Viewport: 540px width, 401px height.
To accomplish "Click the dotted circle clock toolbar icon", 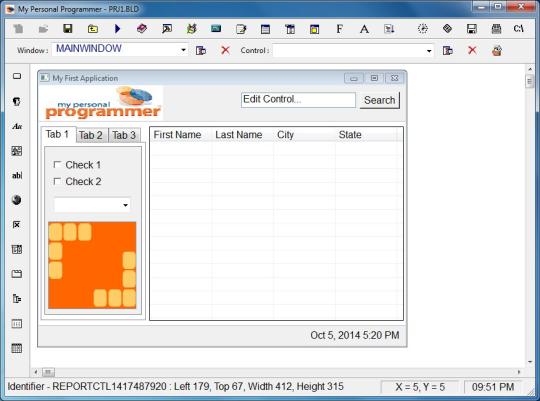I will [423, 29].
